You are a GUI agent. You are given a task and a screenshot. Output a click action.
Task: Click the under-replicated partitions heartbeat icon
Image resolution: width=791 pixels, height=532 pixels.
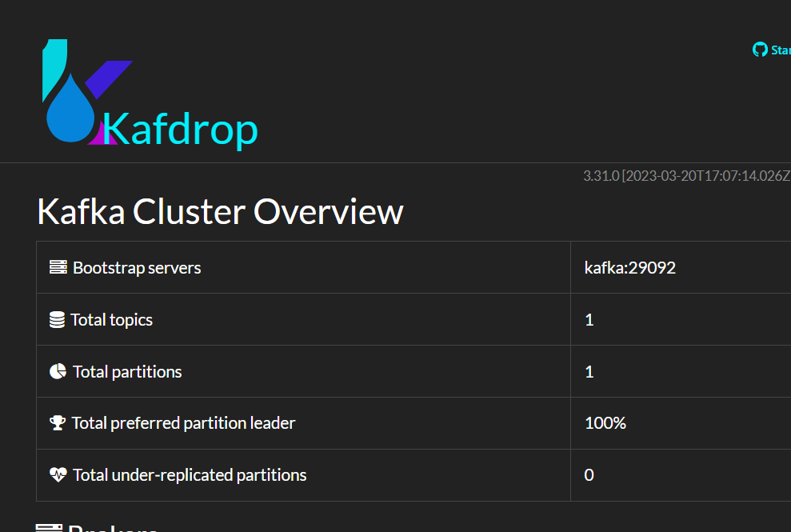coord(58,474)
